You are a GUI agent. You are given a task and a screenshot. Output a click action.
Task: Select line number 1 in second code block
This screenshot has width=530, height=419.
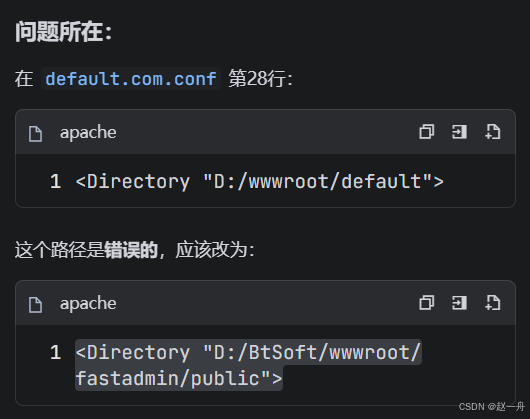tap(55, 352)
